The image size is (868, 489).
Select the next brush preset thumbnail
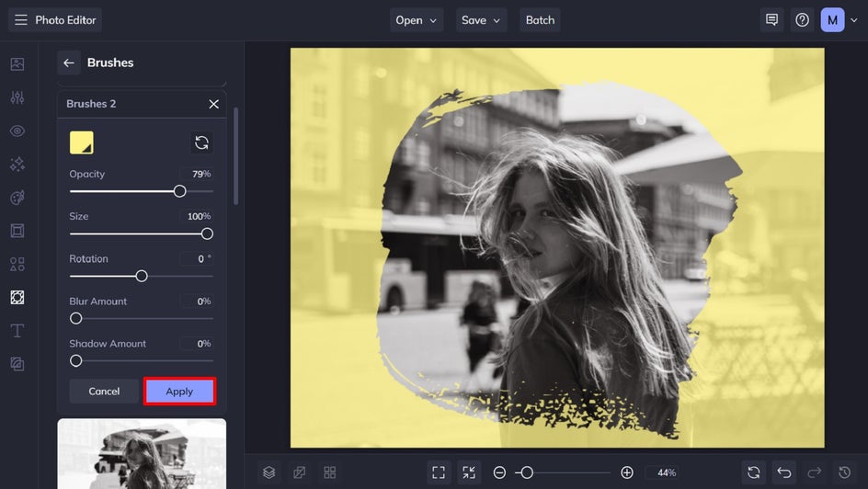pyautogui.click(x=142, y=453)
